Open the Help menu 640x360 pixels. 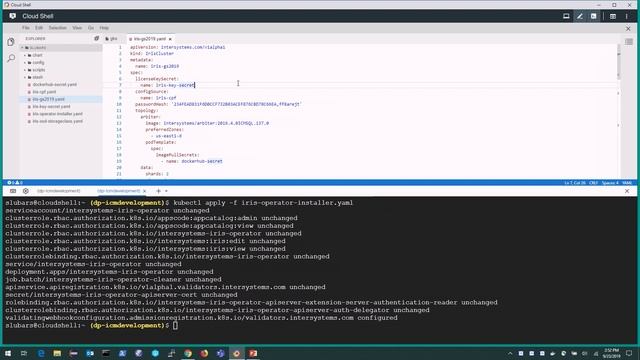[x=104, y=28]
